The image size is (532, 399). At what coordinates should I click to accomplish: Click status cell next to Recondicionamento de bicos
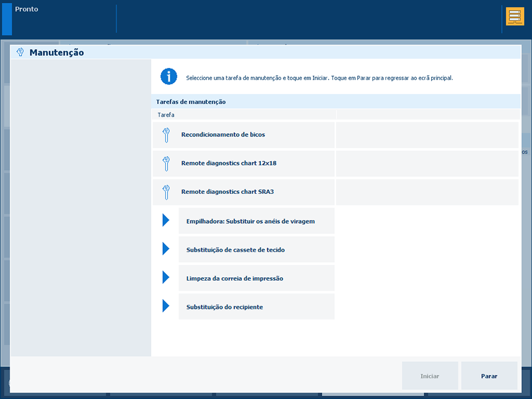(x=427, y=135)
